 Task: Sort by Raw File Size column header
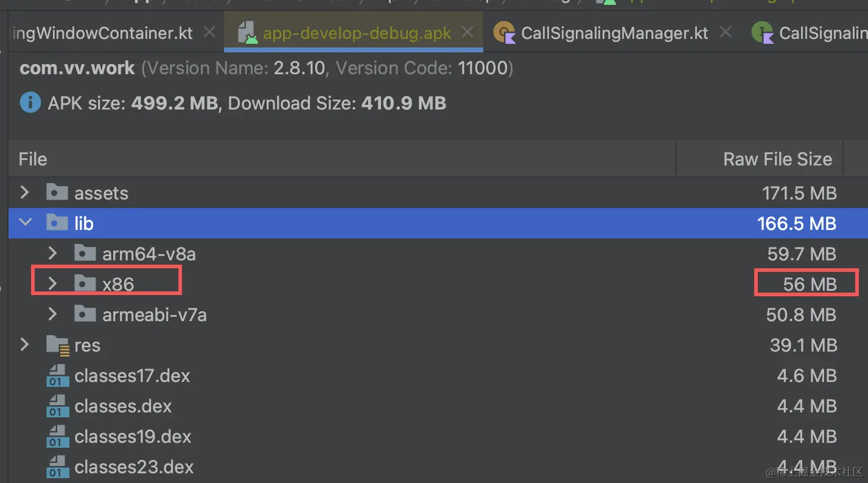[x=777, y=159]
